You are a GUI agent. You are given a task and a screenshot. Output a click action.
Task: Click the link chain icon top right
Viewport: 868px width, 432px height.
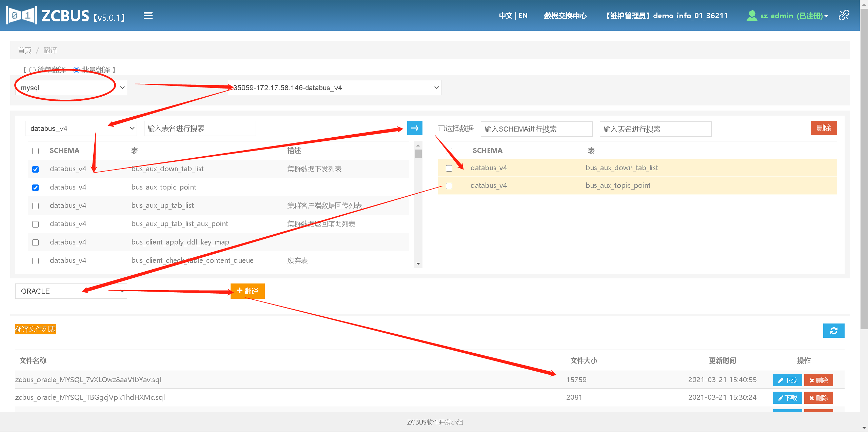(x=844, y=15)
